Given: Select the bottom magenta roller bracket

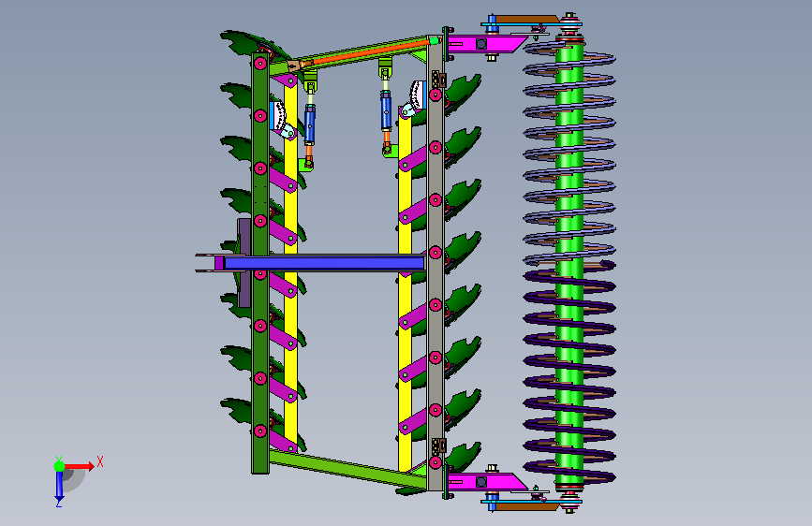Looking at the screenshot, I should [x=485, y=481].
